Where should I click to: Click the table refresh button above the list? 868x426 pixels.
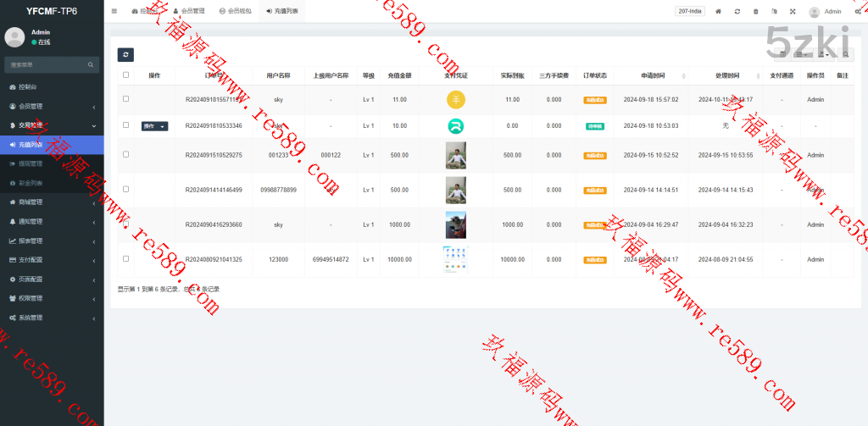pyautogui.click(x=125, y=54)
